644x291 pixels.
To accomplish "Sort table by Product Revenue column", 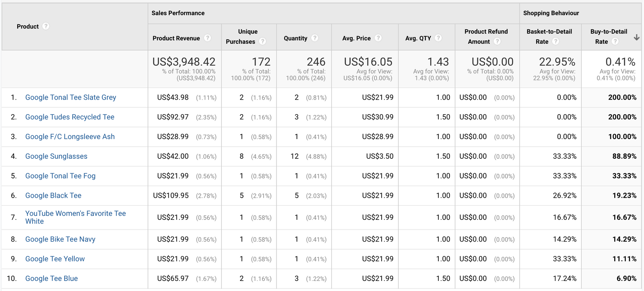I will tap(176, 38).
